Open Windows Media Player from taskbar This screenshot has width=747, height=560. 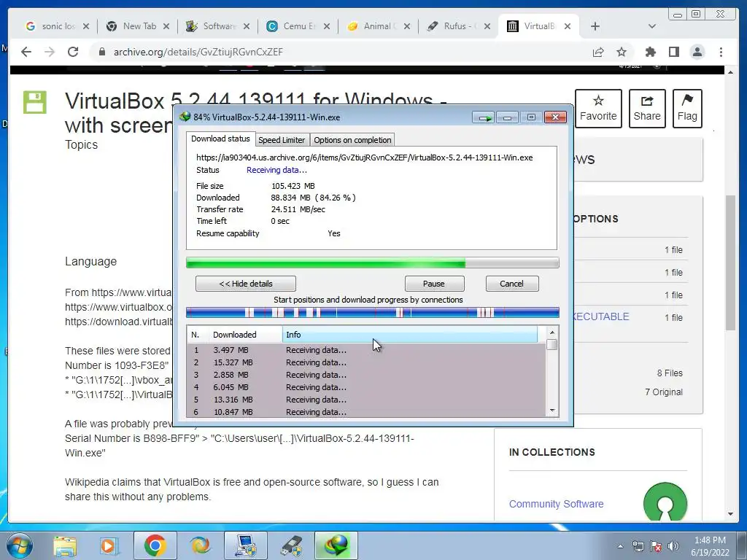tap(109, 545)
